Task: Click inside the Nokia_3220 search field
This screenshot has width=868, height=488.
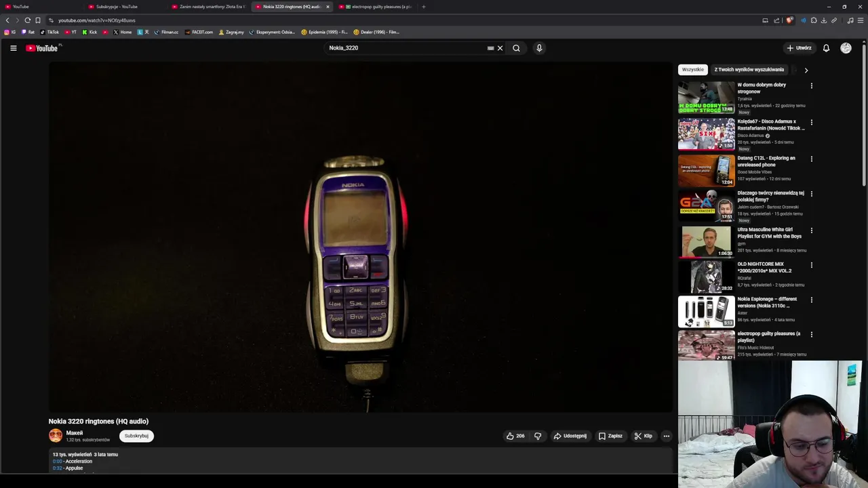Action: coord(406,48)
